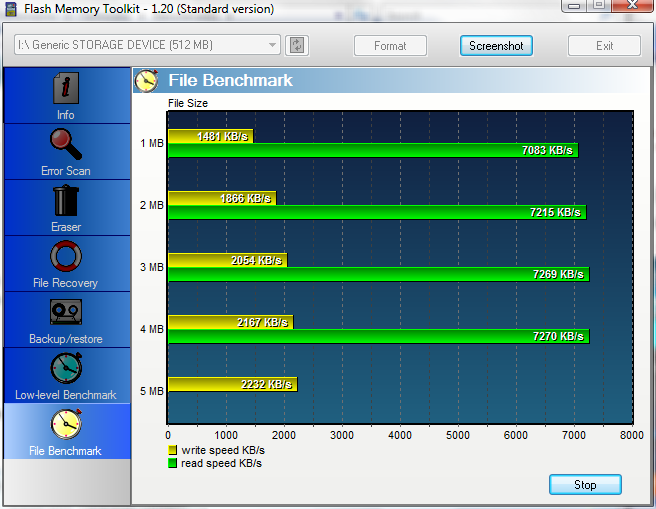Click the File Recovery lifebuoy icon
The image size is (656, 509).
pos(66,257)
